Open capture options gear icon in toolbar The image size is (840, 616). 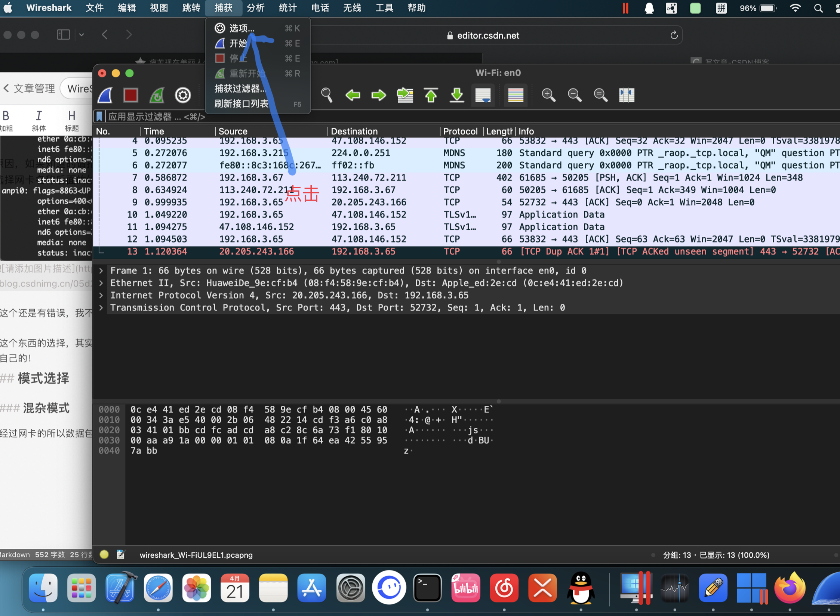click(x=183, y=95)
